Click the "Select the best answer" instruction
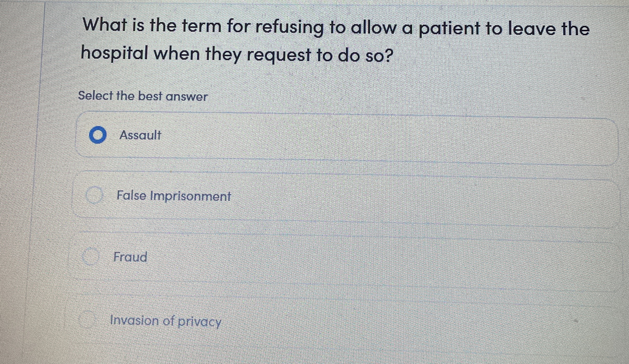The width and height of the screenshot is (629, 364). click(143, 96)
